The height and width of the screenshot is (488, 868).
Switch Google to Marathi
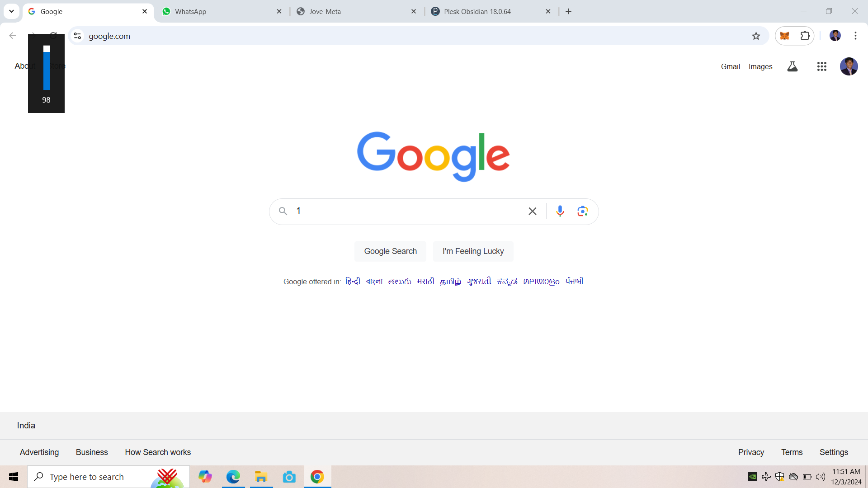425,281
